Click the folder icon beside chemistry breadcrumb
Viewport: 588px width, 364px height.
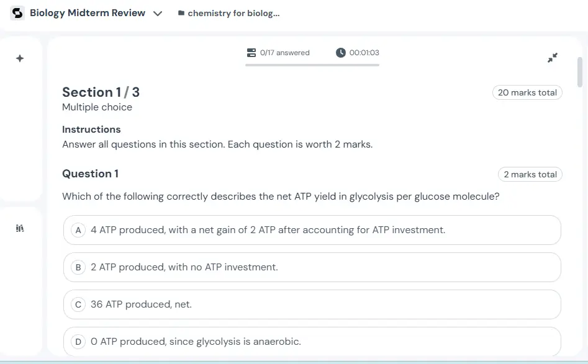(181, 14)
